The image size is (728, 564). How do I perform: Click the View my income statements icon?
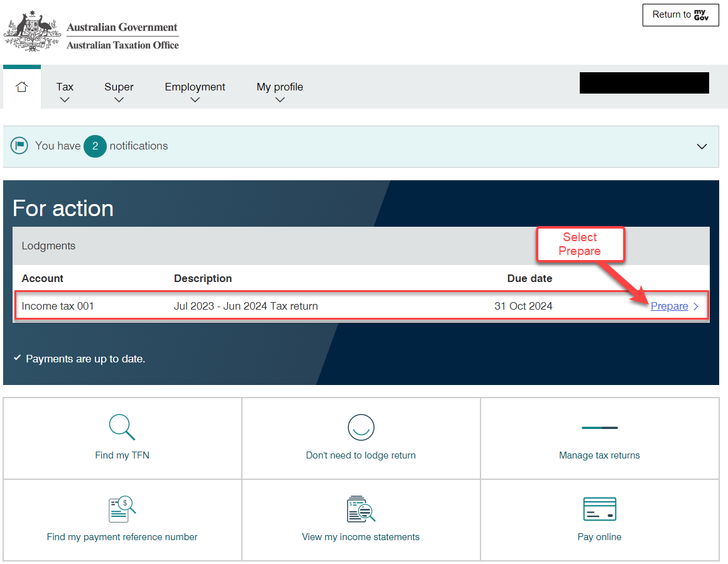point(361,509)
